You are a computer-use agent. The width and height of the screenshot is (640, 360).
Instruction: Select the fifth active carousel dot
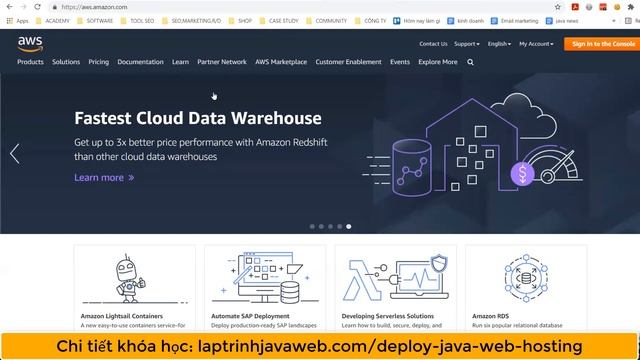click(x=349, y=227)
